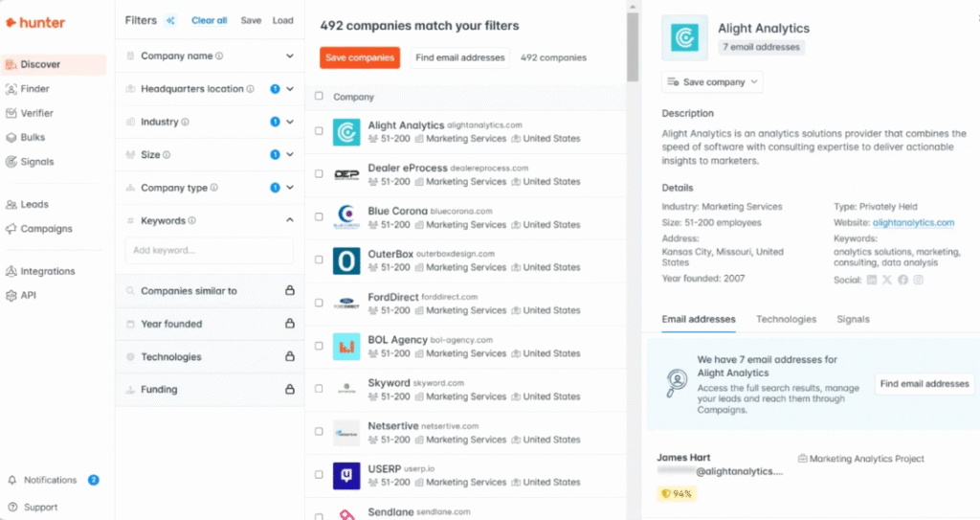This screenshot has height=520, width=980.
Task: Click the Integrations icon
Action: 11,271
